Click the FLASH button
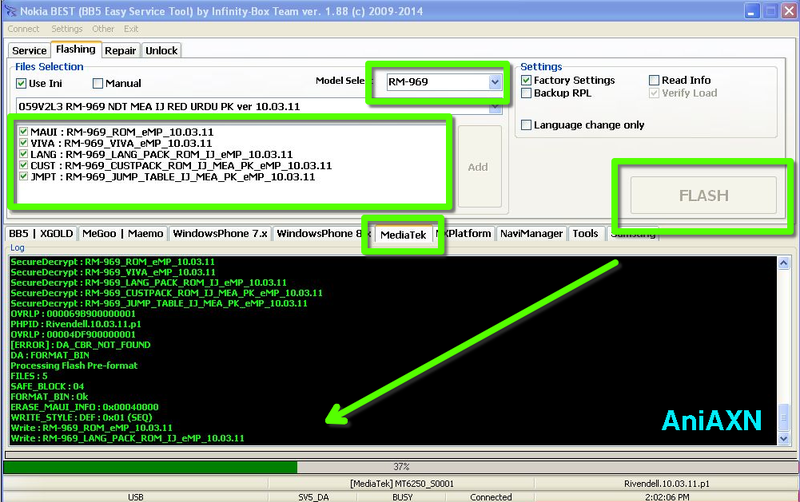 point(704,195)
